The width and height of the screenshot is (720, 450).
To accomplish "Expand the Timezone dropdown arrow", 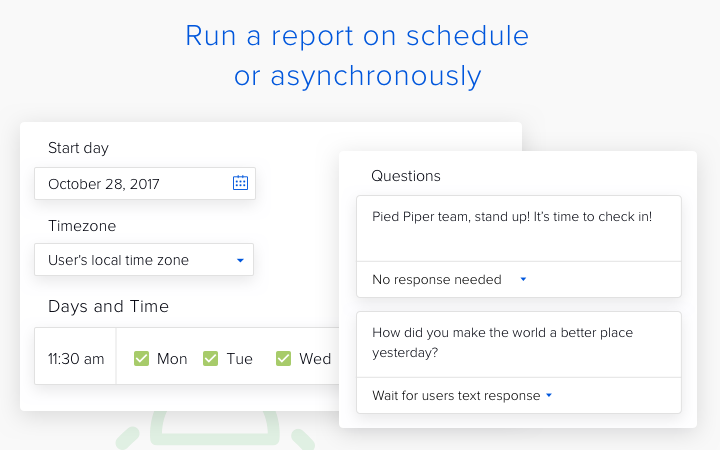I will tap(240, 260).
